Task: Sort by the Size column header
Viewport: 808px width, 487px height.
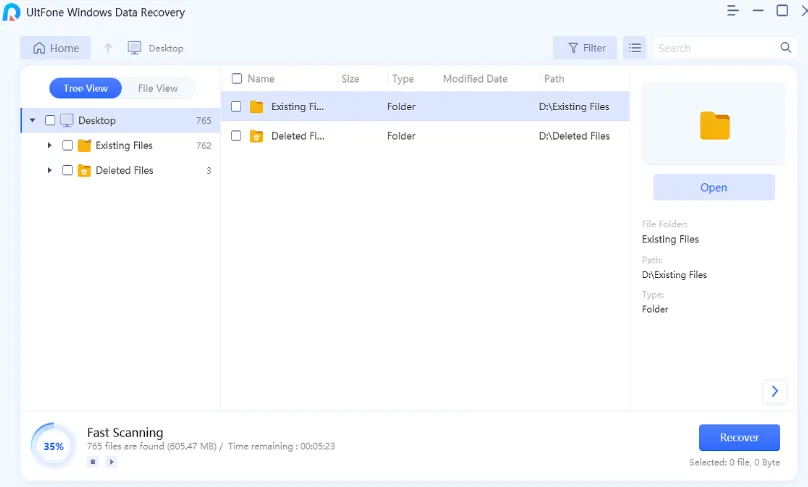Action: [x=350, y=79]
